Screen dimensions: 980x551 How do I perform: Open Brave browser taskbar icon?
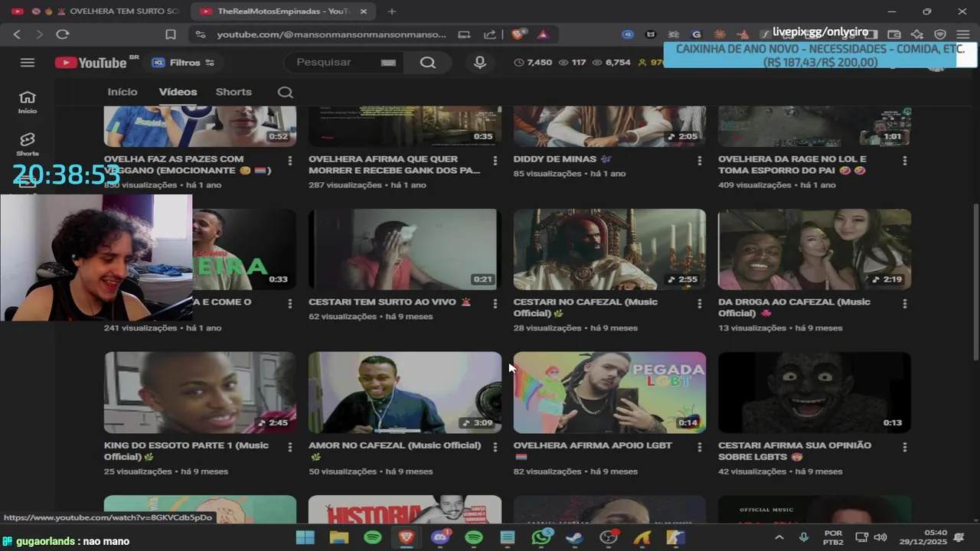click(x=407, y=538)
